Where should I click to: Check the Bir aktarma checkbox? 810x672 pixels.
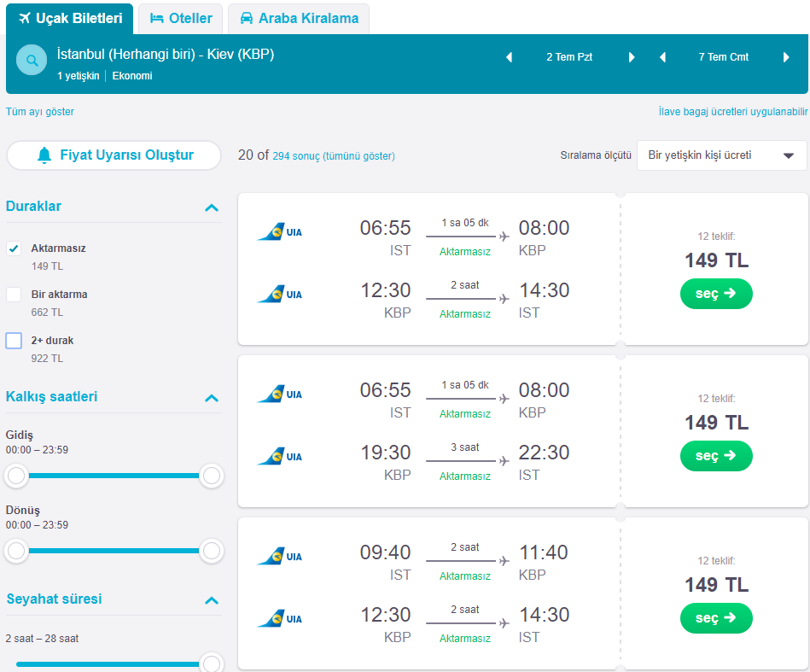[14, 294]
